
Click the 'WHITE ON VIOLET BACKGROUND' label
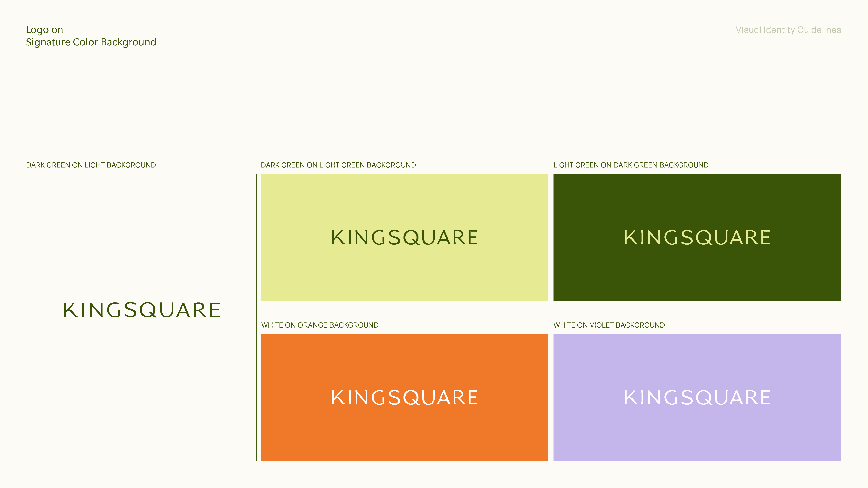point(609,325)
